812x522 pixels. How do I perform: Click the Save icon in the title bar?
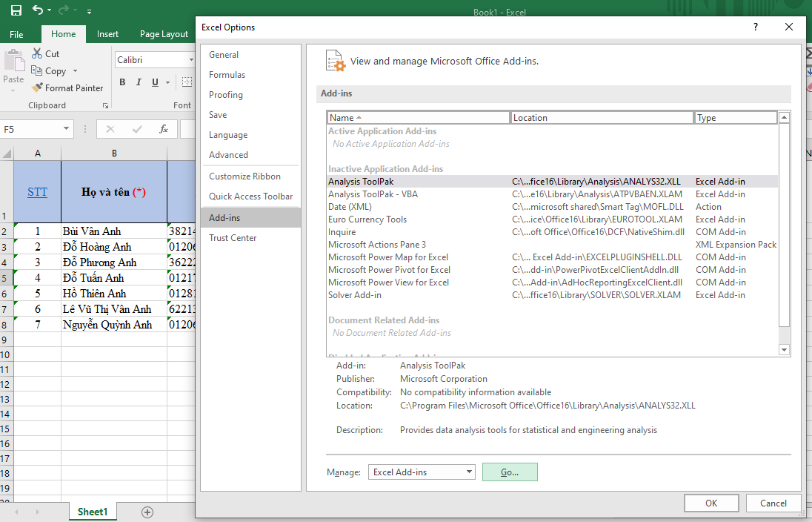point(16,10)
